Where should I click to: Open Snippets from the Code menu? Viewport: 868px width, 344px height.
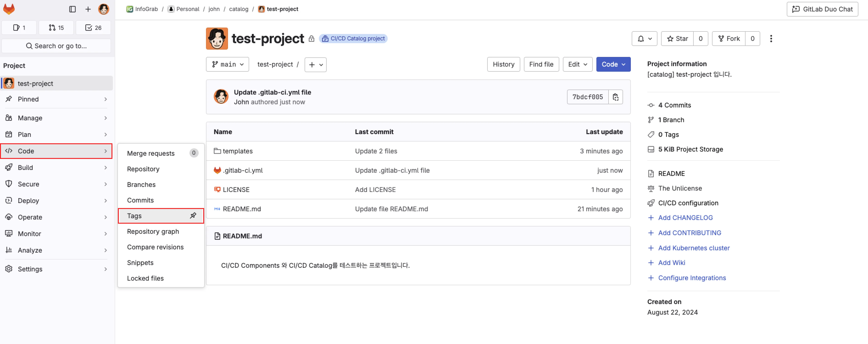pos(140,262)
